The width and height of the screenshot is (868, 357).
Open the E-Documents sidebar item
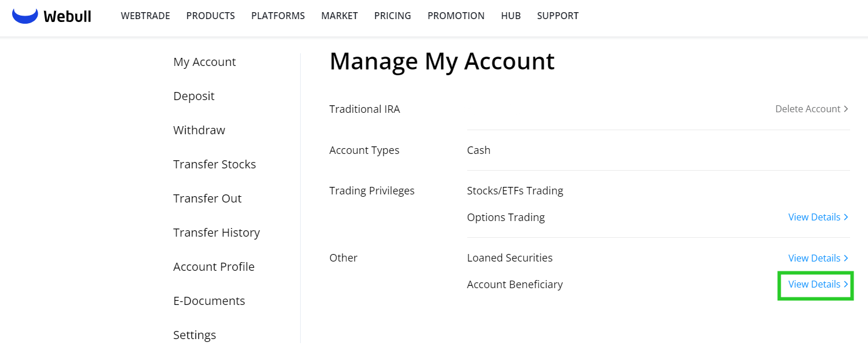pos(209,301)
